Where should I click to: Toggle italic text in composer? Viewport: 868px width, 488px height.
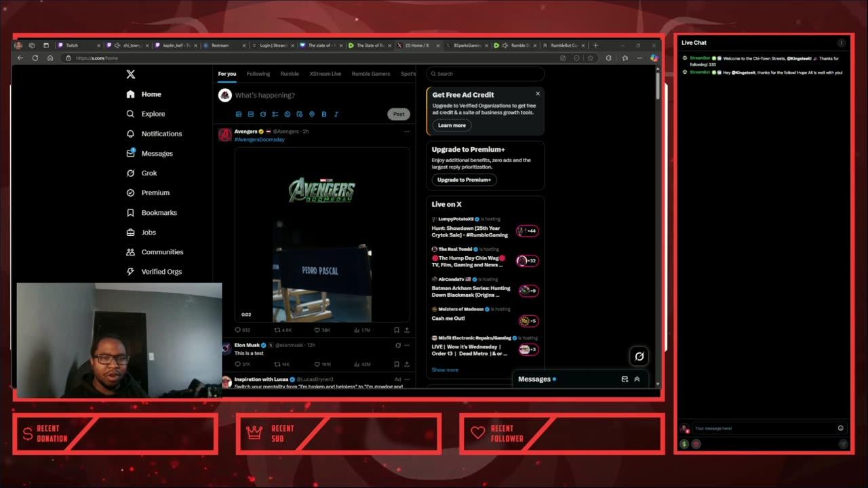tap(336, 114)
